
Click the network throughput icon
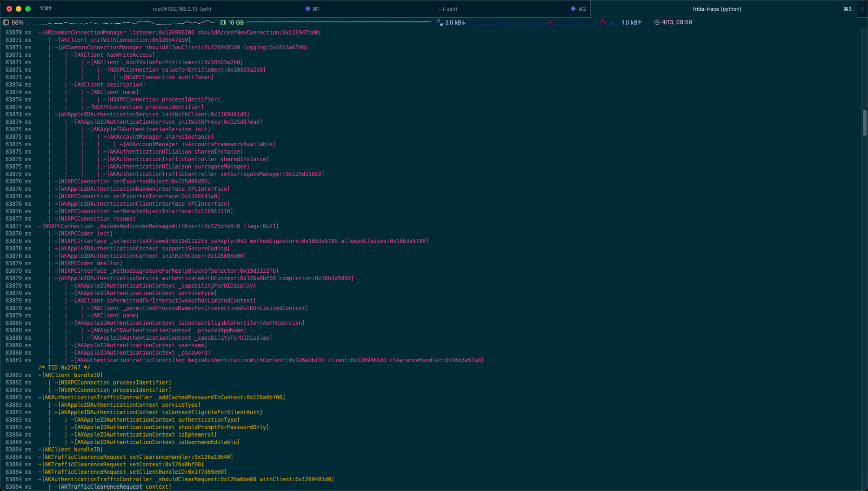click(x=440, y=22)
